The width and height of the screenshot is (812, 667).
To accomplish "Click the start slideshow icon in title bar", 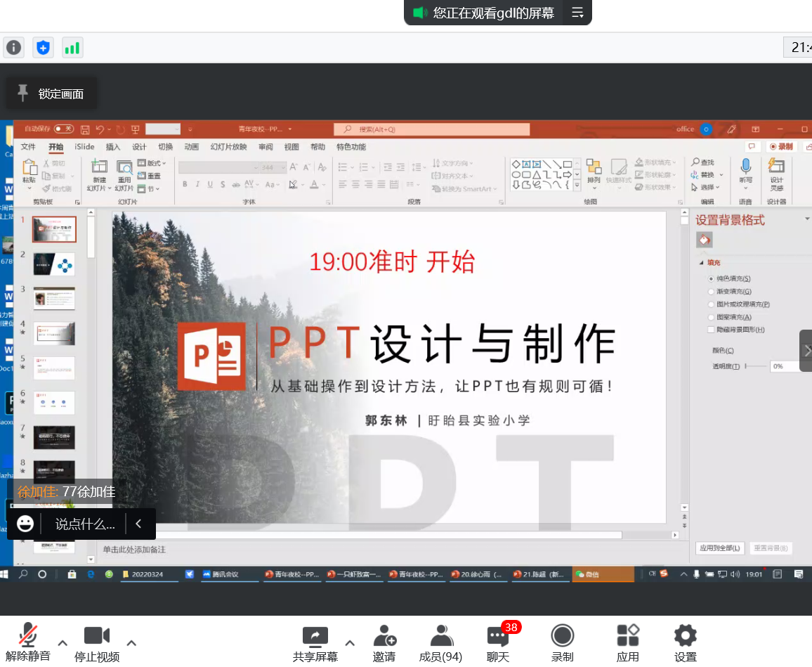I will pos(135,129).
